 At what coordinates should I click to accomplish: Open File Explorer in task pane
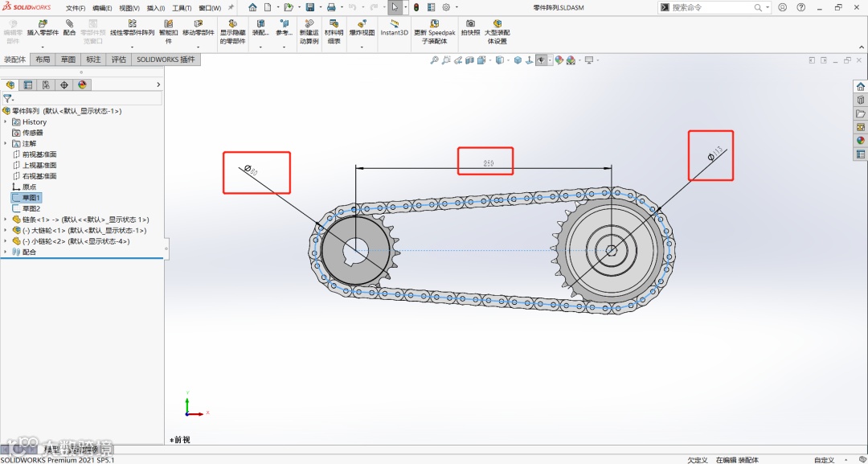[860, 114]
